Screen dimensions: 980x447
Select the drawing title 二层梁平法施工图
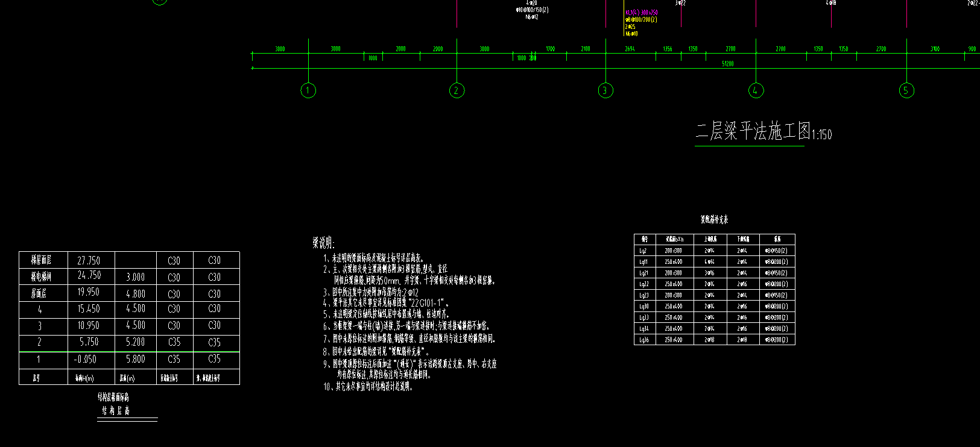click(753, 131)
